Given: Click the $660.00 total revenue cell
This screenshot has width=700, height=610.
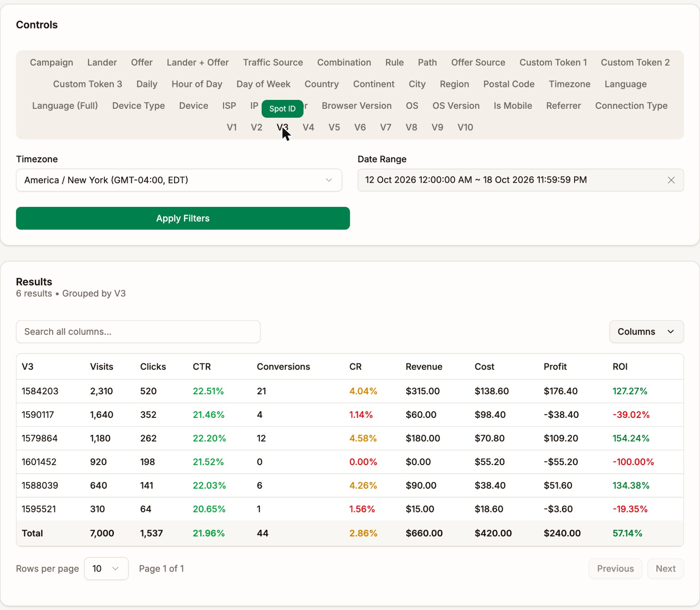Looking at the screenshot, I should [x=424, y=533].
